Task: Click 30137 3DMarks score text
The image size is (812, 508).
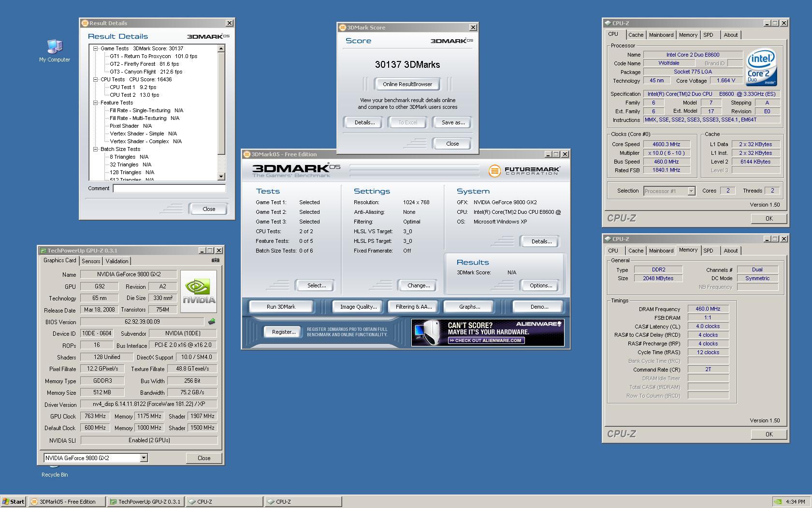Action: pos(407,64)
